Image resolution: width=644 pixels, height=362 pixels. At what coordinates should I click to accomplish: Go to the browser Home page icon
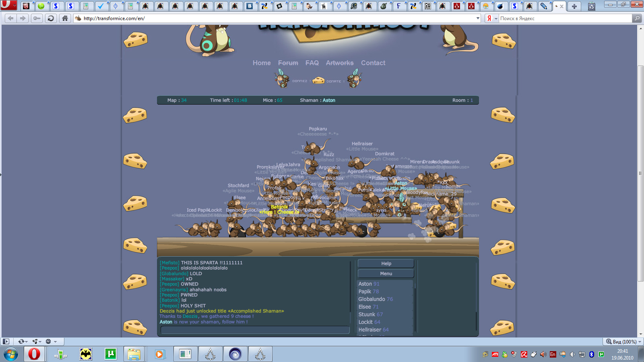[x=65, y=18]
